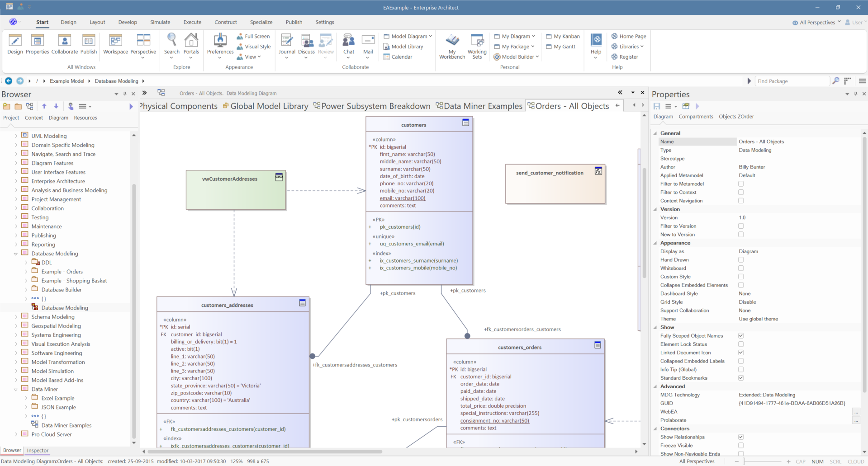Screen dimensions: 868x466
Task: Click the Find Package search field
Action: click(792, 81)
